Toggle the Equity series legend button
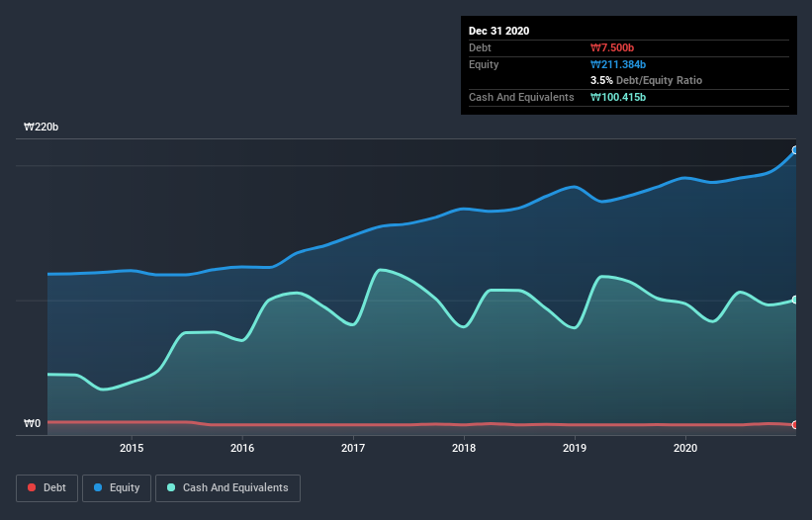 coord(117,488)
